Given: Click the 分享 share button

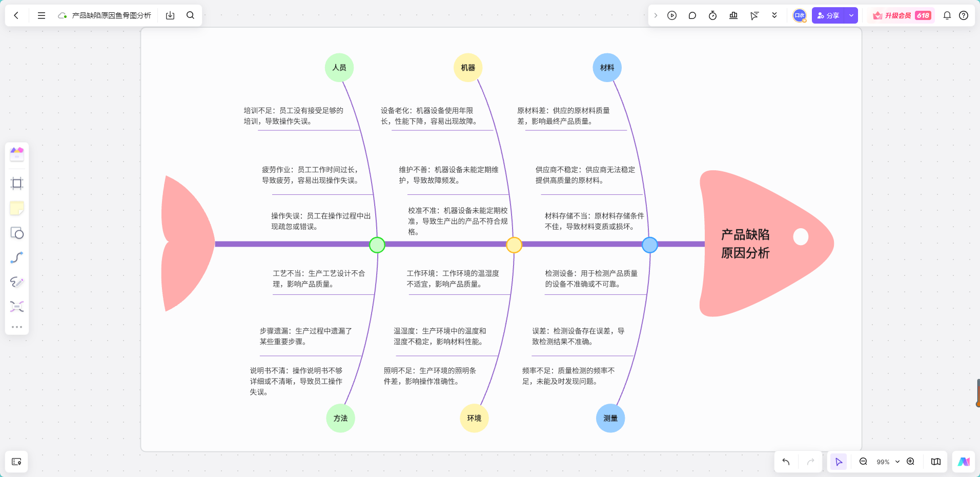Looking at the screenshot, I should coord(828,15).
